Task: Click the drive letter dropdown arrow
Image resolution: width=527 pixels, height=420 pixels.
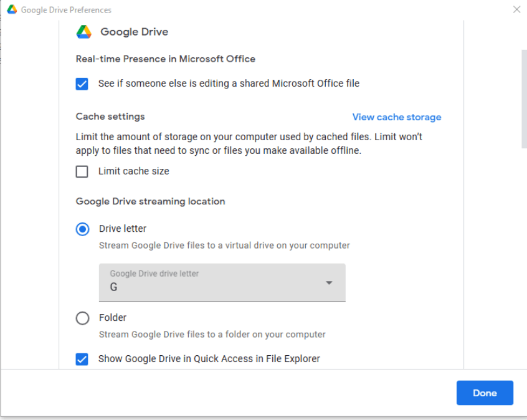Action: coord(329,283)
